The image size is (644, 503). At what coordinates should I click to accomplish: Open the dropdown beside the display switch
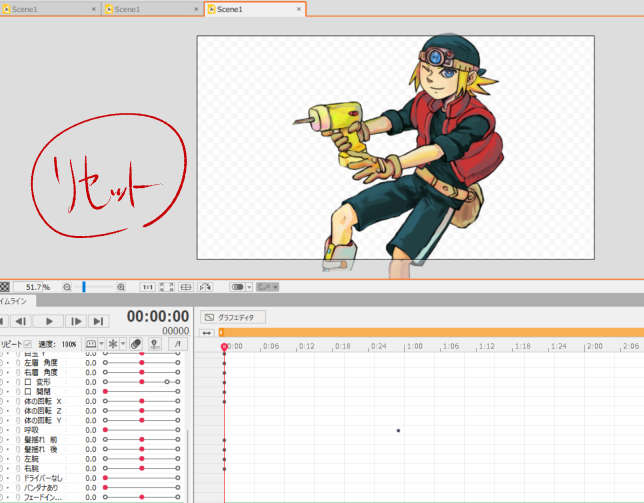pyautogui.click(x=249, y=287)
